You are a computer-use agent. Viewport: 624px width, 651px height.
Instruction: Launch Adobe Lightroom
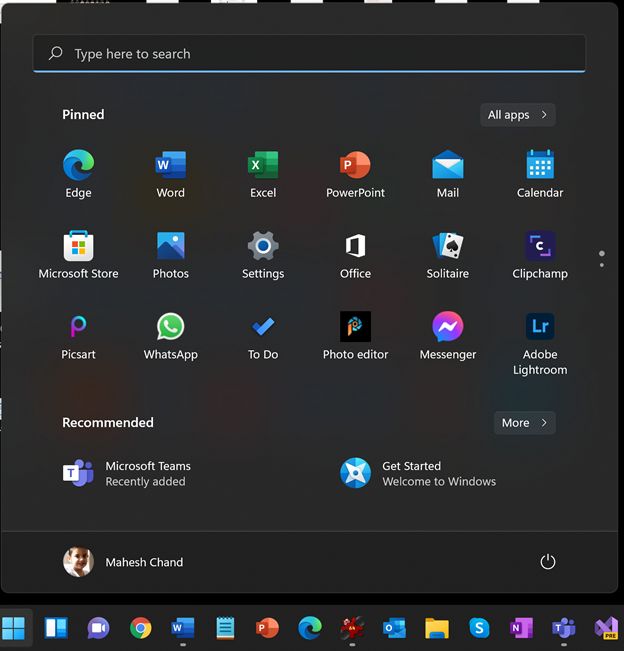pos(540,344)
